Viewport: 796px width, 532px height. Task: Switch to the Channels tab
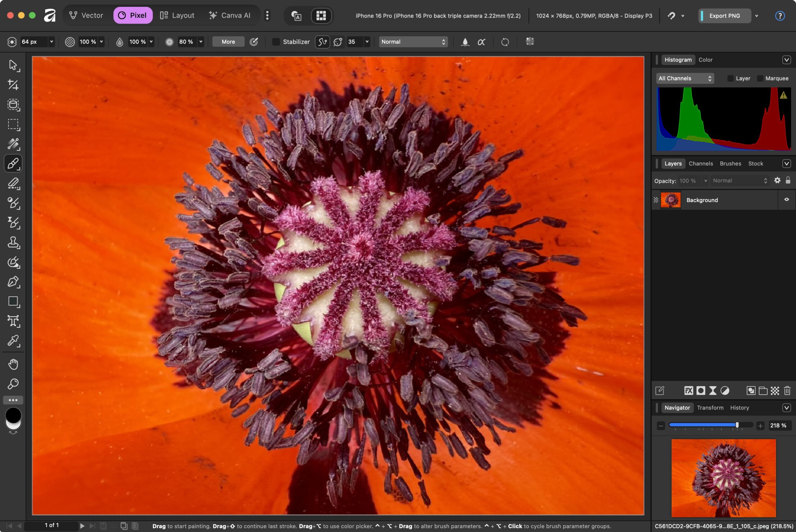701,164
